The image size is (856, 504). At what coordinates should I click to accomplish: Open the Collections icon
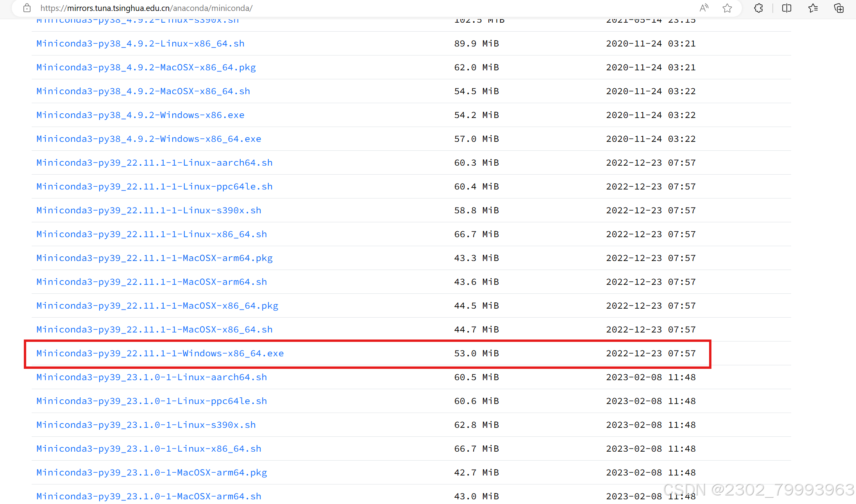839,8
